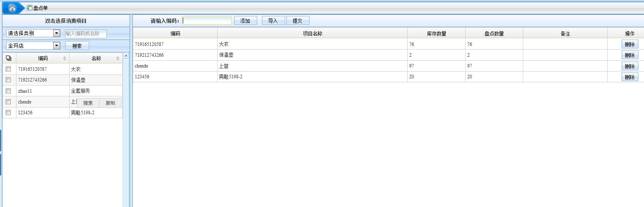Viewport: 644px width, 207px height.
Task: Click the scroll-up arrow of the item list
Action: click(x=126, y=56)
